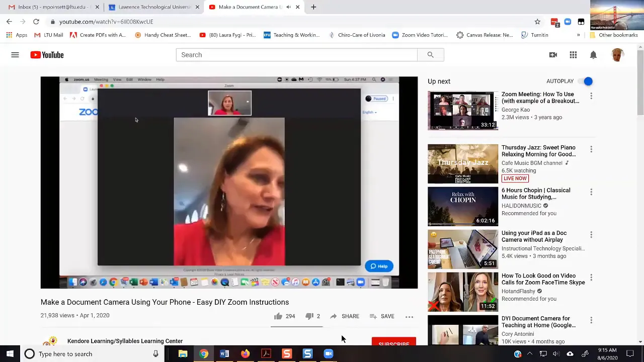Viewport: 644px width, 362px height.
Task: Open options for 6 Hours Chopin video
Action: pos(591,192)
